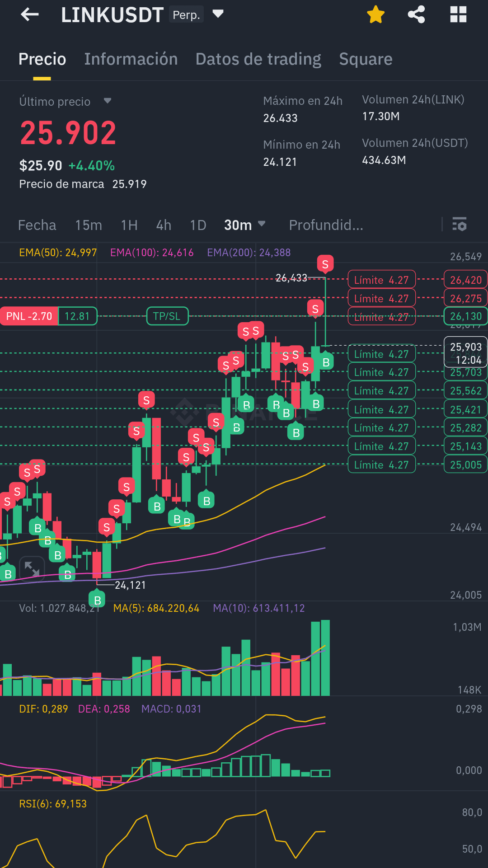Viewport: 488px width, 868px height.
Task: Open the Último precio dropdown
Action: (x=107, y=101)
